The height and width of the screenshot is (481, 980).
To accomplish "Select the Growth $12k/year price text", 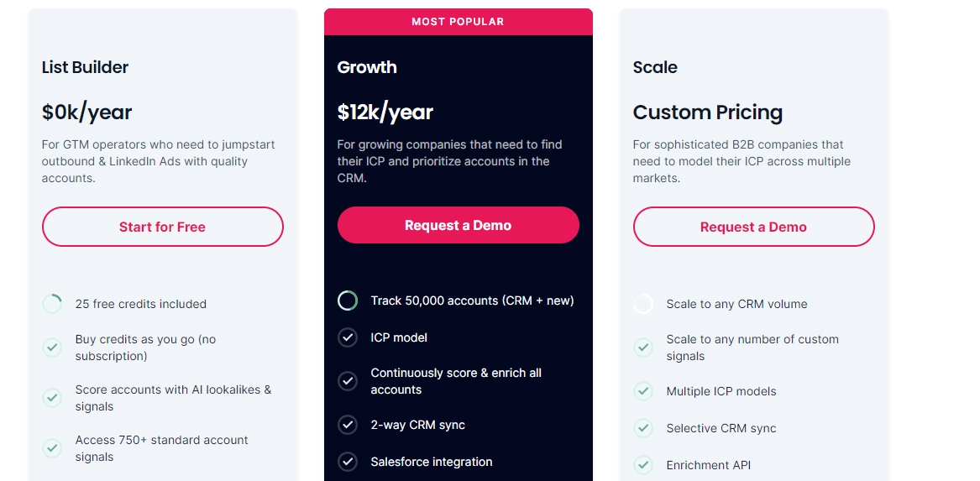I will click(x=385, y=112).
